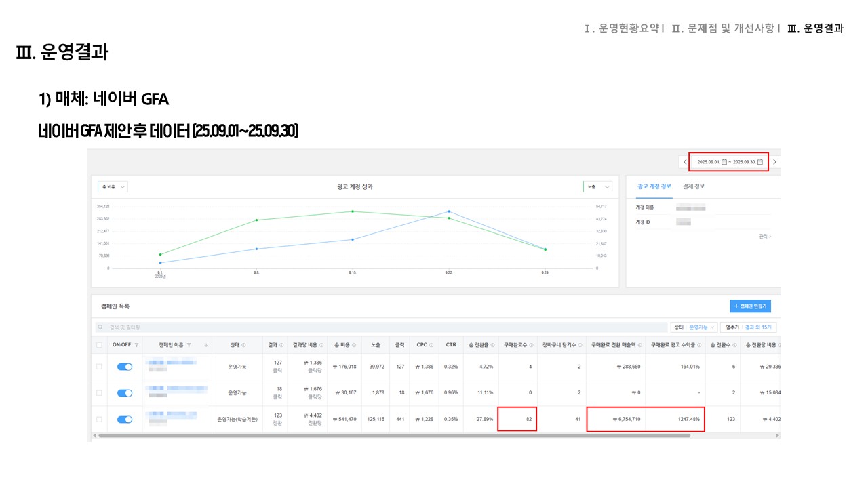Click the 캠페인 만들기 button
The image size is (868, 488).
750,306
